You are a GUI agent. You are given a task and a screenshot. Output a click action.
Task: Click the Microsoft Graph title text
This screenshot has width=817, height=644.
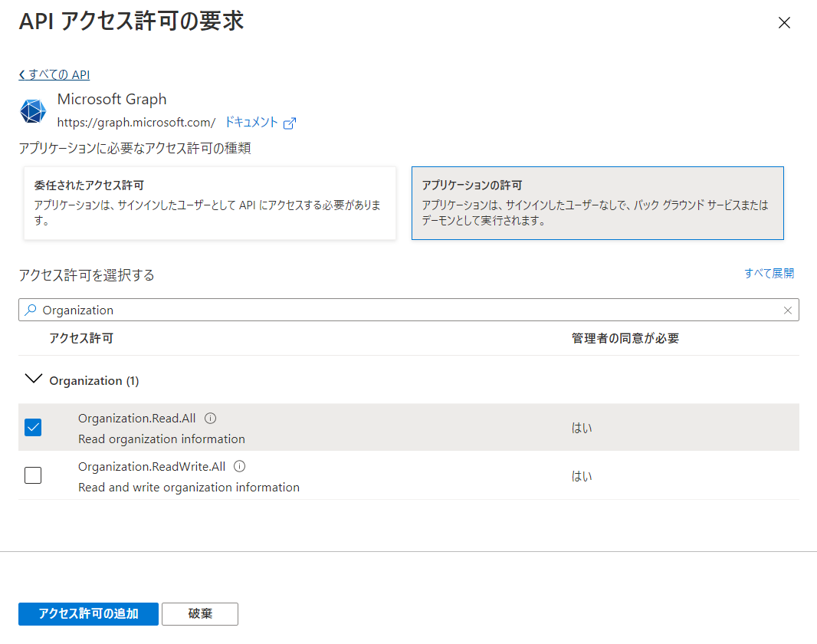click(x=112, y=99)
